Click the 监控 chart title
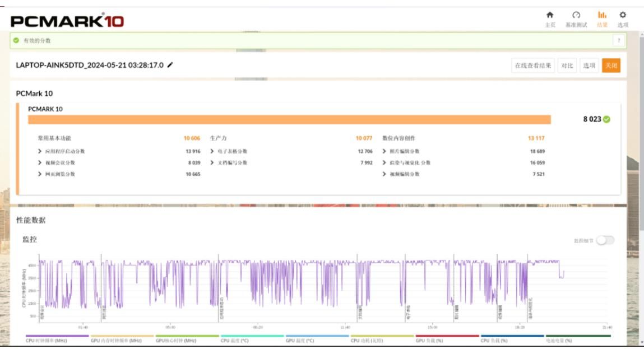 [30, 239]
